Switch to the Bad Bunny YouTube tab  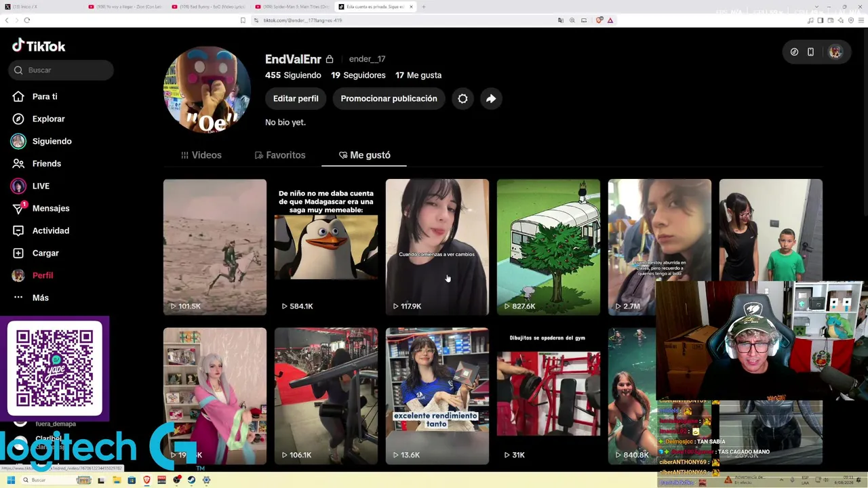click(x=208, y=7)
